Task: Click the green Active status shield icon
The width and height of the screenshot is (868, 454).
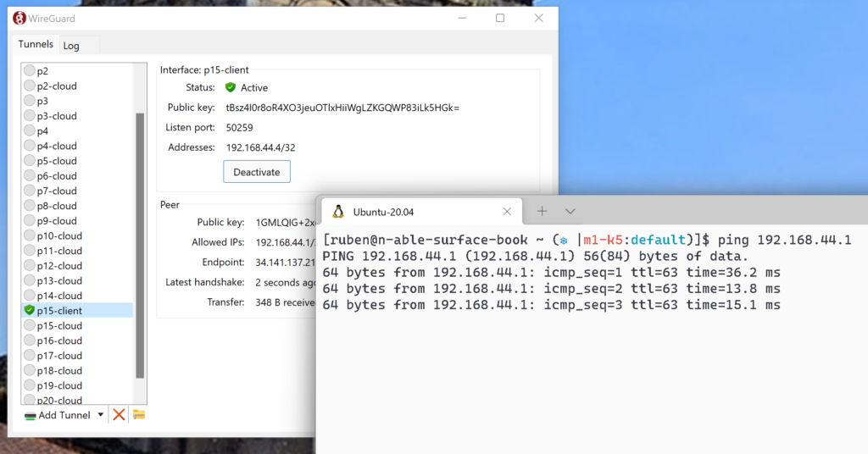Action: click(x=231, y=87)
